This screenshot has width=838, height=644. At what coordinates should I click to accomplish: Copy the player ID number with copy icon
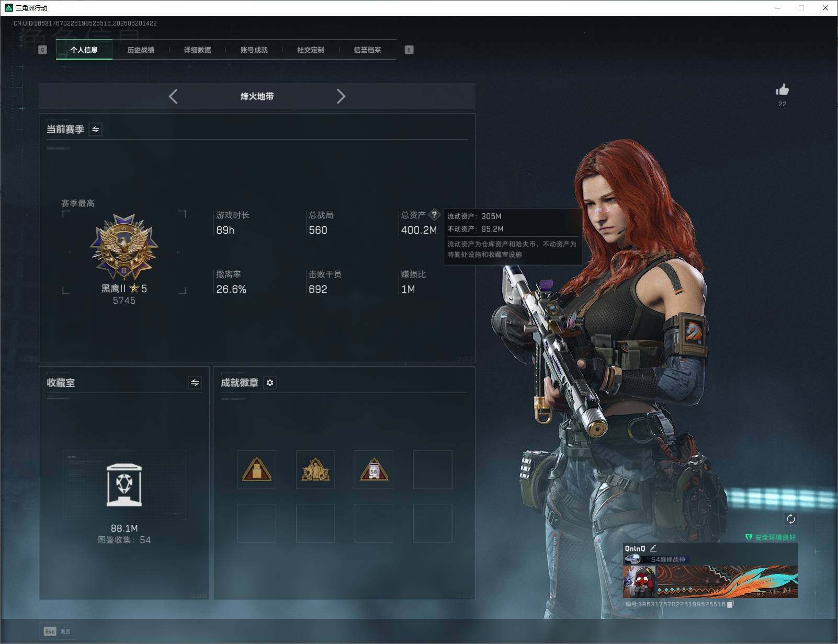(x=730, y=604)
